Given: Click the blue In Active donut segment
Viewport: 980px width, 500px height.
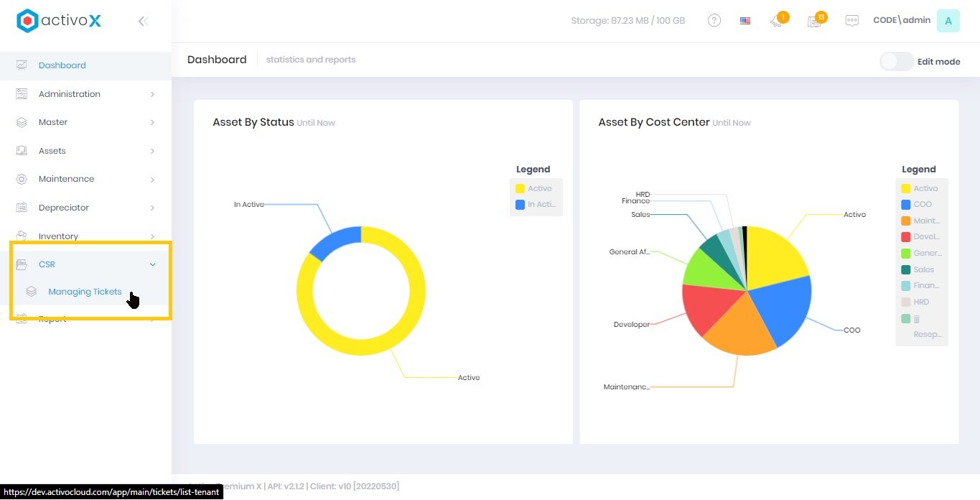Looking at the screenshot, I should coord(334,241).
